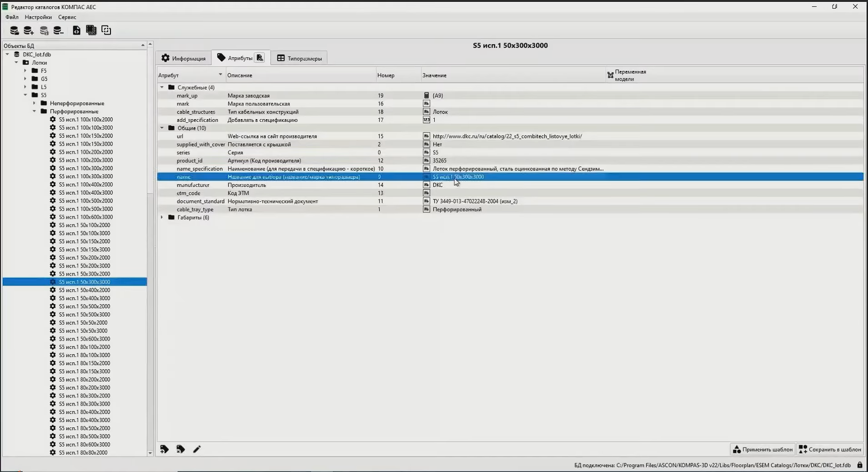Click the open database icon in toolbar

14,30
